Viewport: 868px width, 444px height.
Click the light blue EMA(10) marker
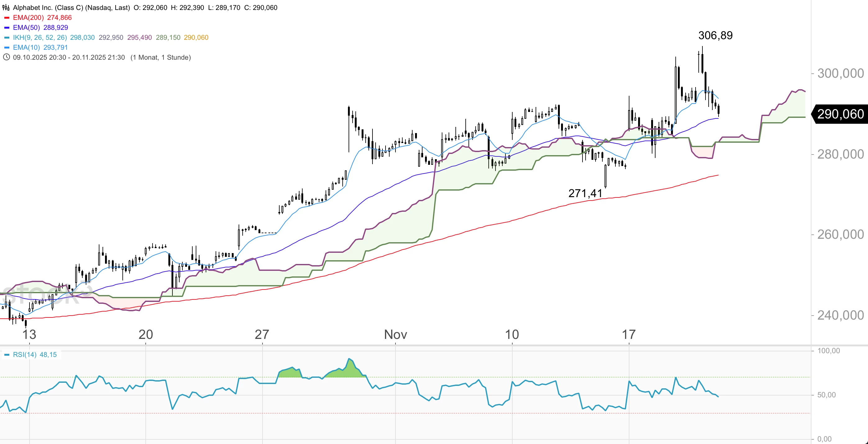pyautogui.click(x=7, y=48)
